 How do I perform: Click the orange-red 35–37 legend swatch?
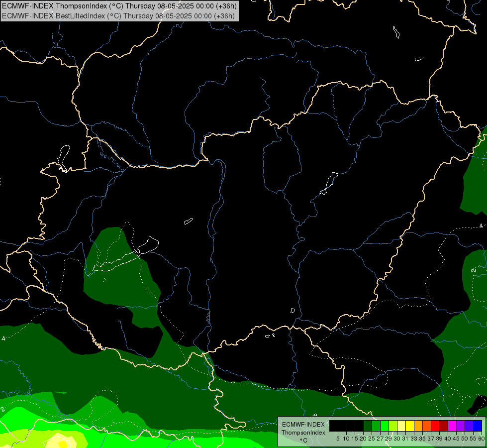[427, 426]
